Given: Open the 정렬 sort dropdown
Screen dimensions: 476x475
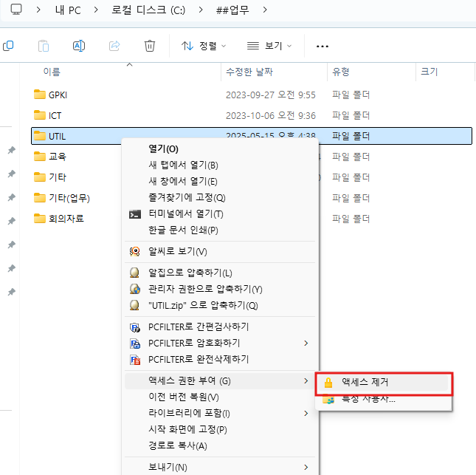Looking at the screenshot, I should [204, 46].
